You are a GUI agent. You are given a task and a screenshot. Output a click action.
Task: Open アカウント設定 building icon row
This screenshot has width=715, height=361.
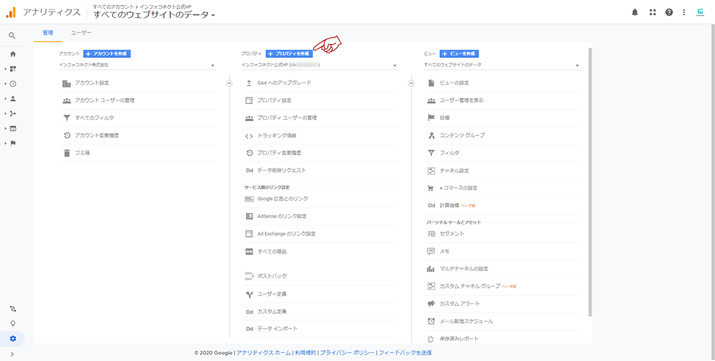137,83
